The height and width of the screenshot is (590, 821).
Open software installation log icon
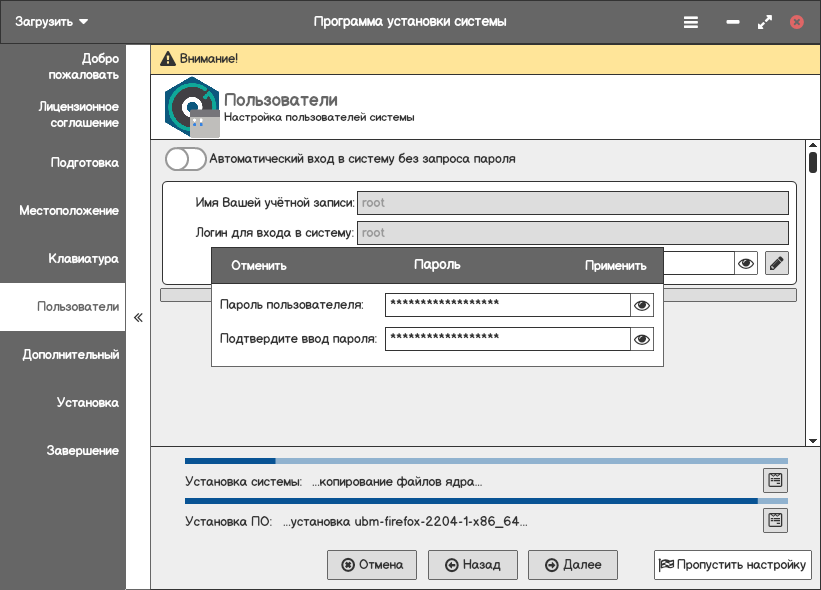click(x=775, y=520)
